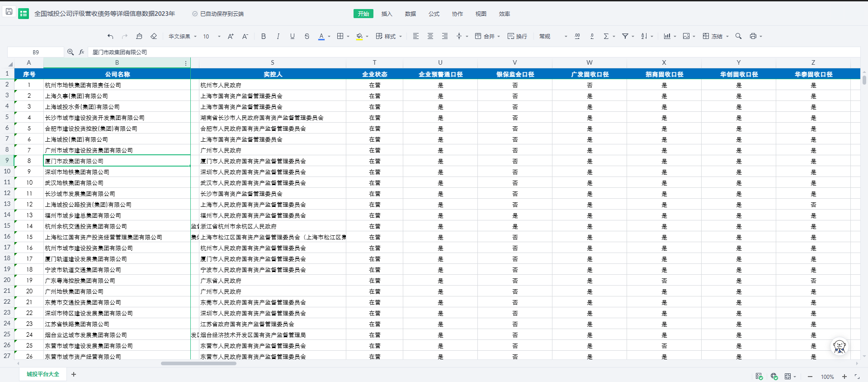The height and width of the screenshot is (382, 868).
Task: Click the AutoSum sigma icon
Action: [x=606, y=36]
